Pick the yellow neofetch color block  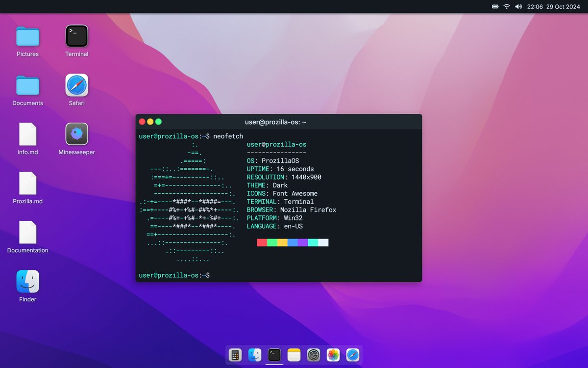[282, 242]
